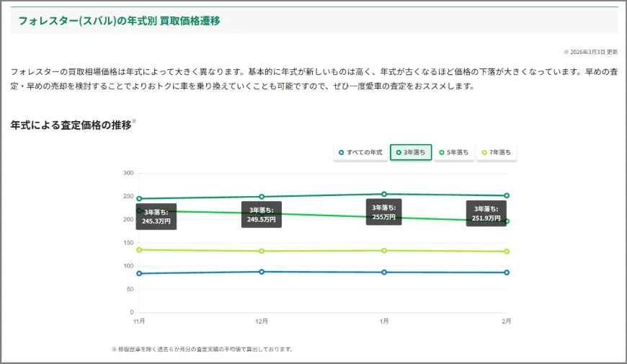
Task: Click the 年式による査定価格の推移 subheading
Action: [71, 125]
